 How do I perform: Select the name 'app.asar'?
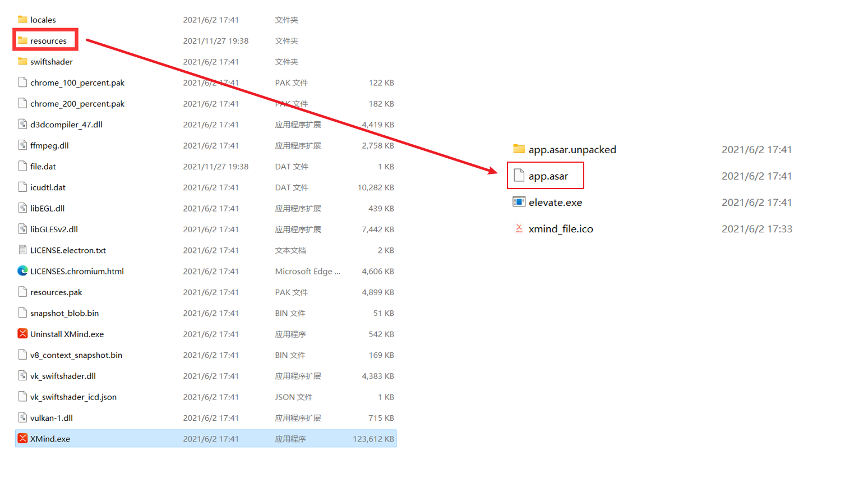(x=548, y=176)
